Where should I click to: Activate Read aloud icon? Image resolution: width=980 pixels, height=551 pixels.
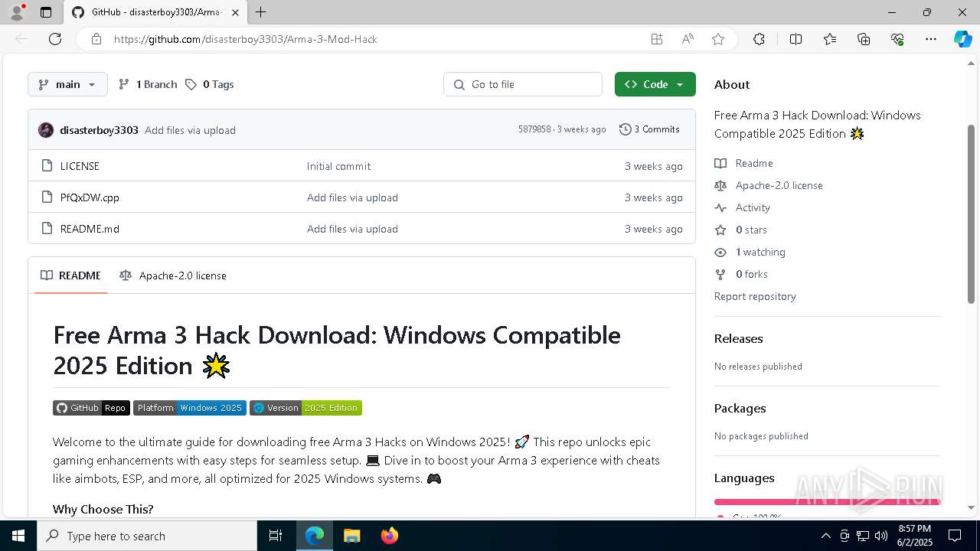688,39
